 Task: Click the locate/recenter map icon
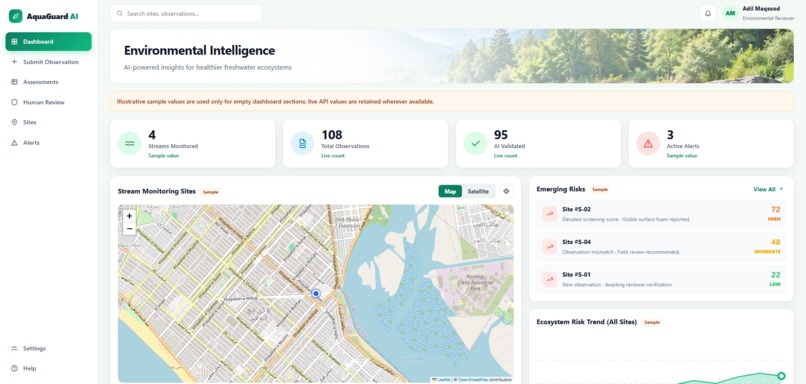click(x=506, y=191)
